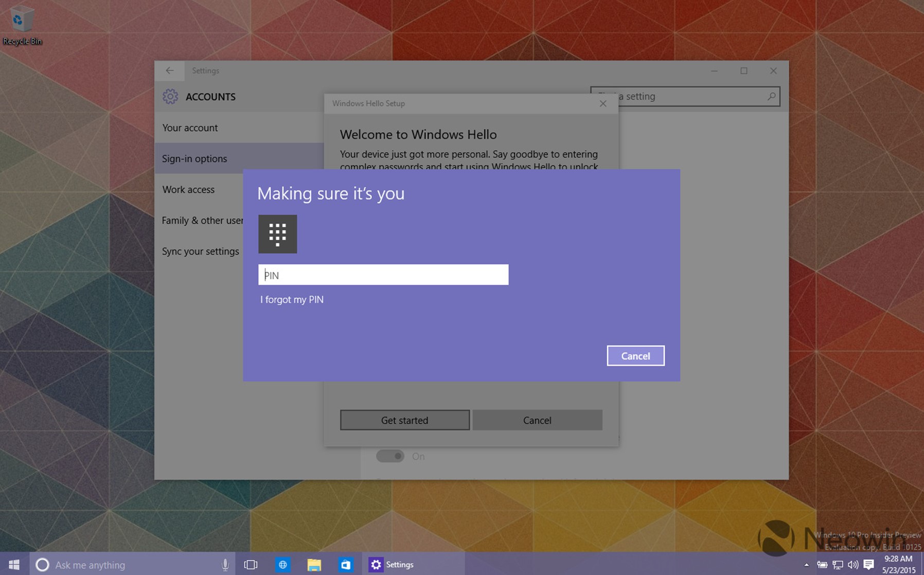Click the Settings back arrow
The height and width of the screenshot is (575, 924).
pos(170,70)
